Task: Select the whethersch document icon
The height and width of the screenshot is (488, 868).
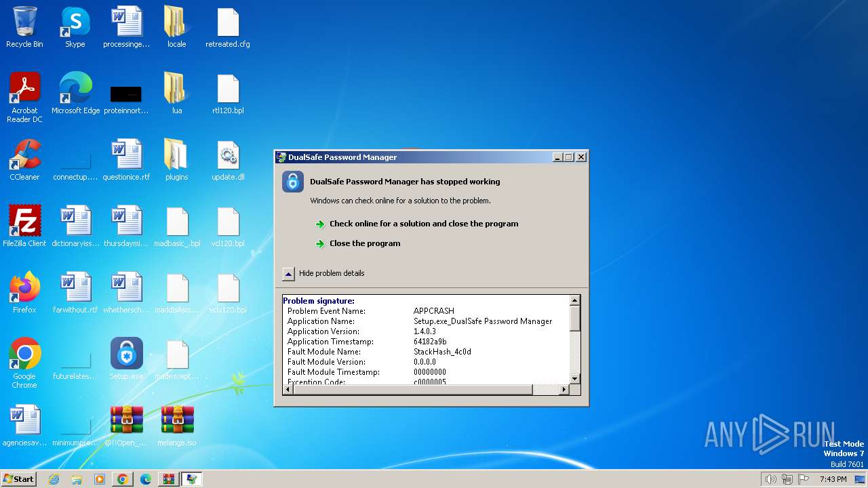Action: coord(127,293)
